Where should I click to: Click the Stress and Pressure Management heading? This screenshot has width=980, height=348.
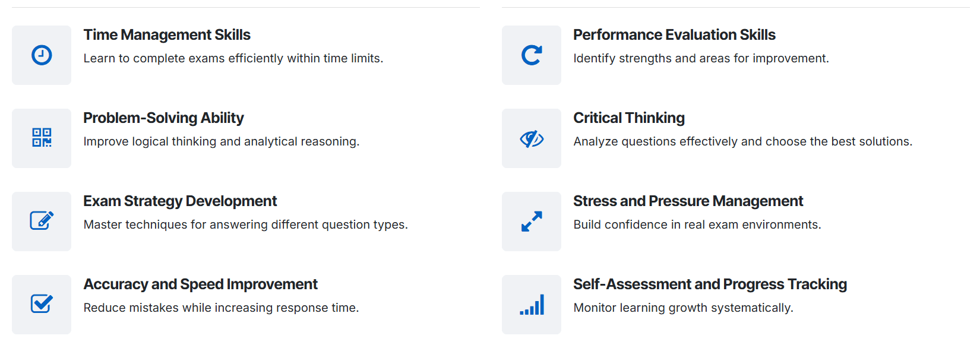click(688, 201)
